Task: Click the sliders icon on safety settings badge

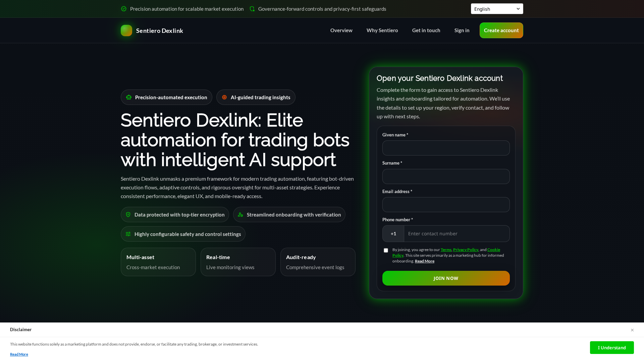Action: point(128,234)
